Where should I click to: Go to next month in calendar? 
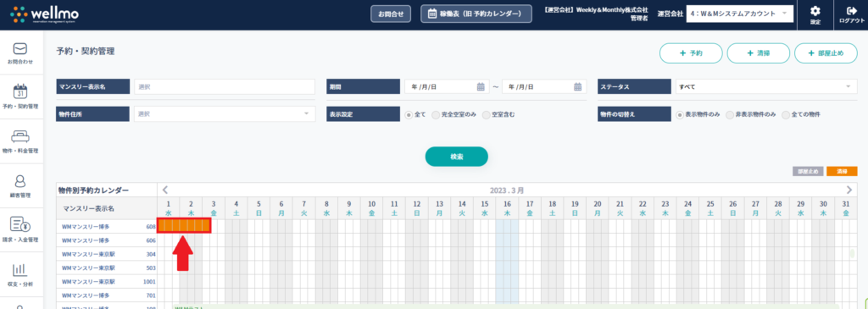pos(849,190)
